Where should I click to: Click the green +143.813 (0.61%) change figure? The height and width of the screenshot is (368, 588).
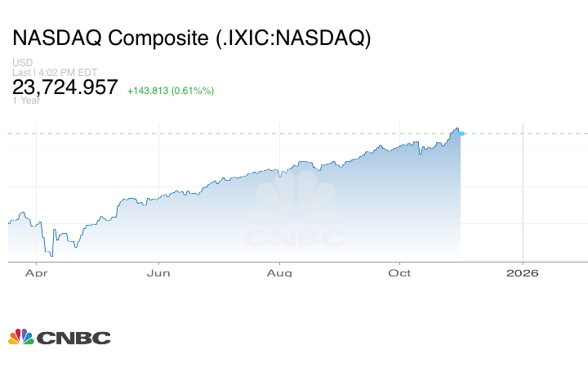click(171, 91)
